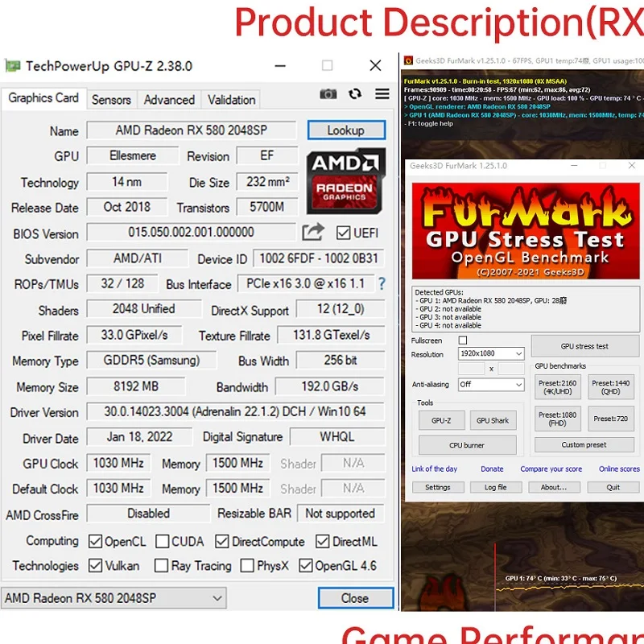Click the GPU-Z title bar app icon
This screenshot has height=644, width=644.
pos(12,66)
